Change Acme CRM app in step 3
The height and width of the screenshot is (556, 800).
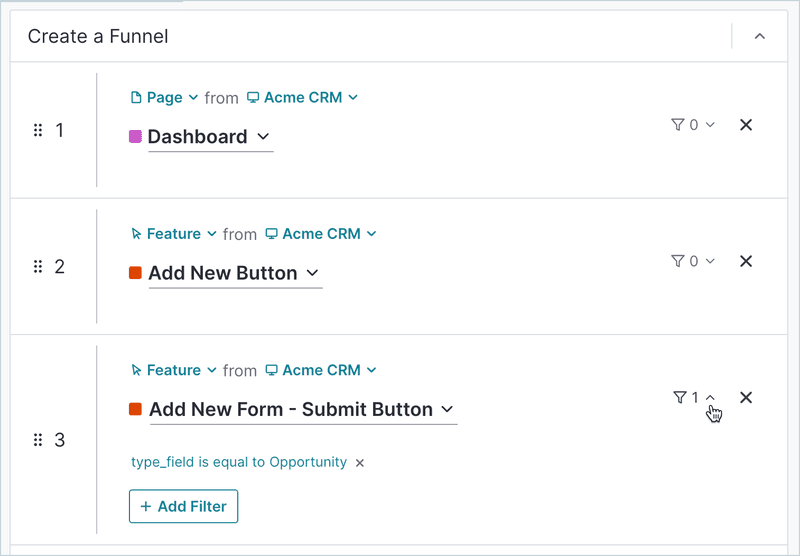tap(320, 370)
